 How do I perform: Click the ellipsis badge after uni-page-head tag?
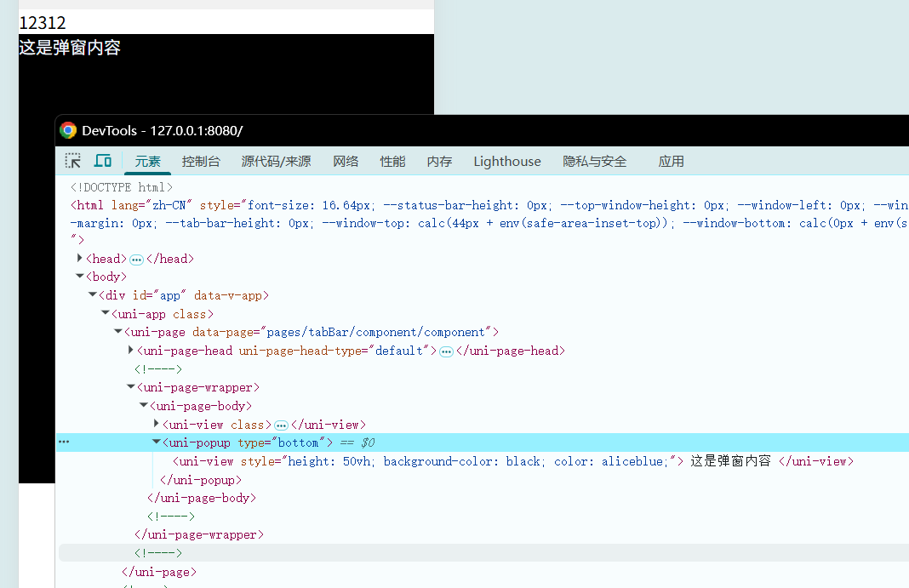446,351
